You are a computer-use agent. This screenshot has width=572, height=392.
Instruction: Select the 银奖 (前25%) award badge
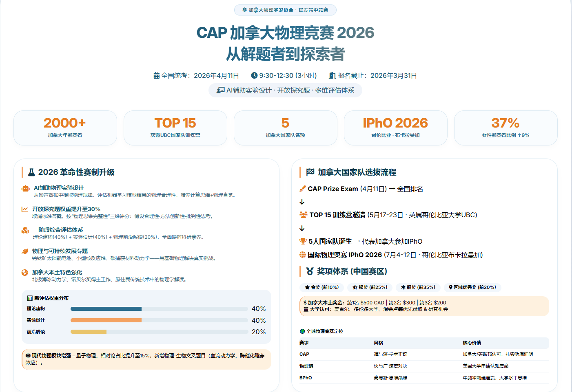[370, 287]
